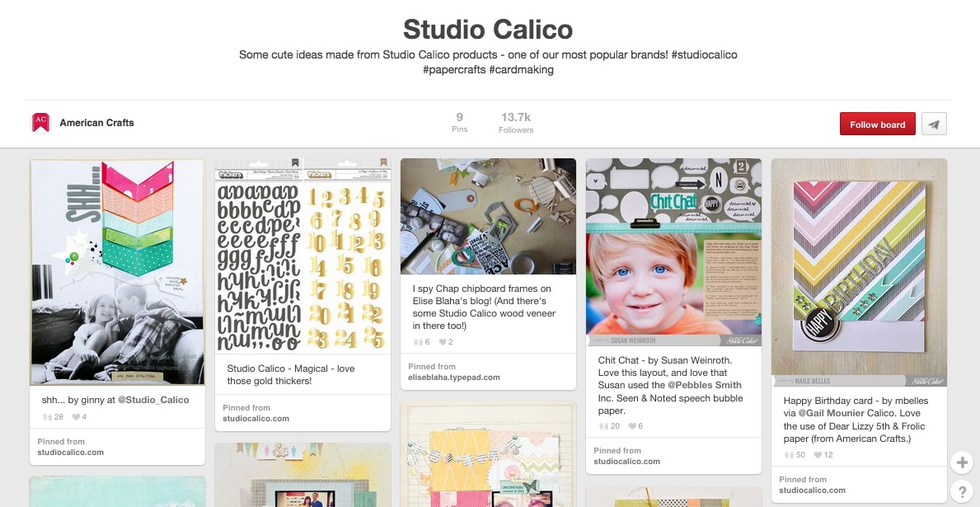
Task: View the 9 Pins count
Action: pyautogui.click(x=459, y=123)
